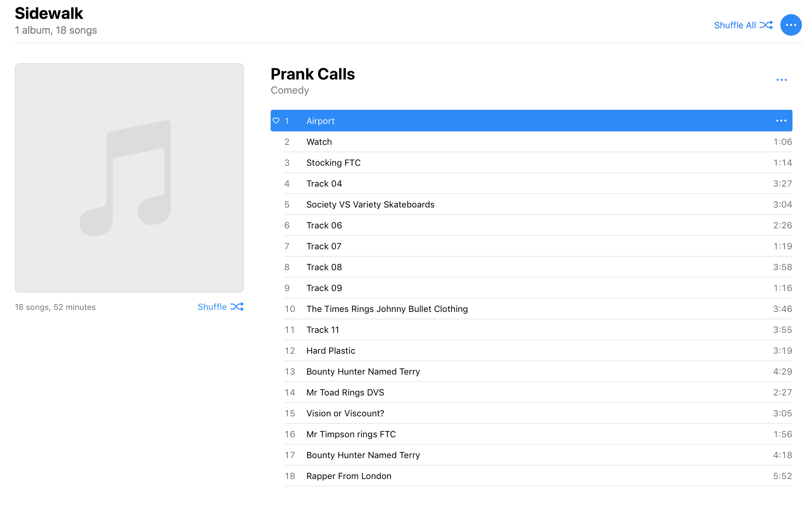
Task: Click the shuffle arrows icon beside Shuffle All
Action: [x=766, y=25]
